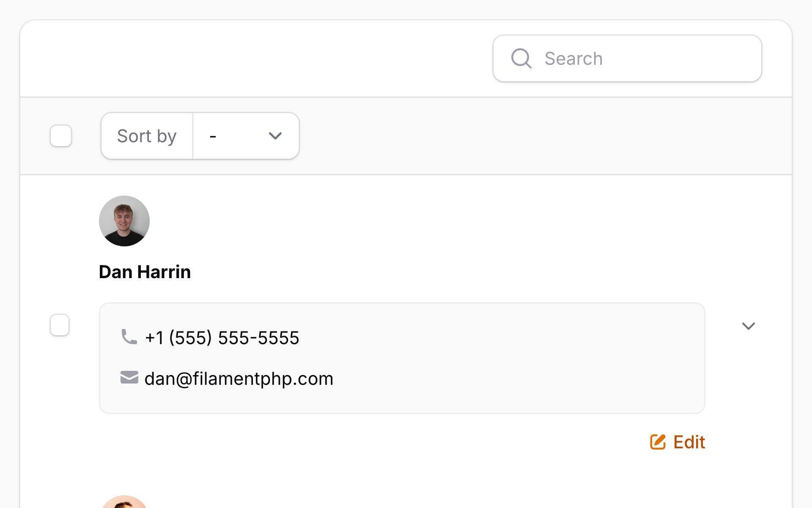Image resolution: width=812 pixels, height=508 pixels.
Task: Click Dan Harrin's profile avatar
Action: (x=124, y=221)
